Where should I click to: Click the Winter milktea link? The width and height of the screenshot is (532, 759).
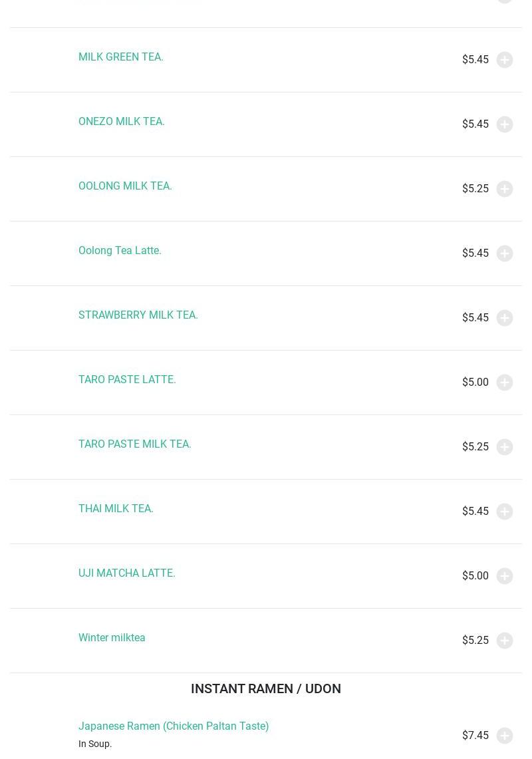pyautogui.click(x=112, y=638)
